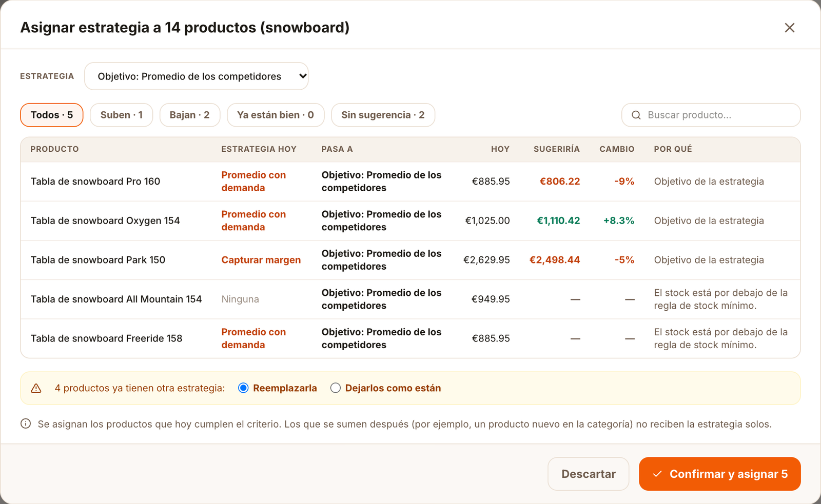The image size is (821, 504).
Task: Click the Descartar button
Action: (588, 474)
